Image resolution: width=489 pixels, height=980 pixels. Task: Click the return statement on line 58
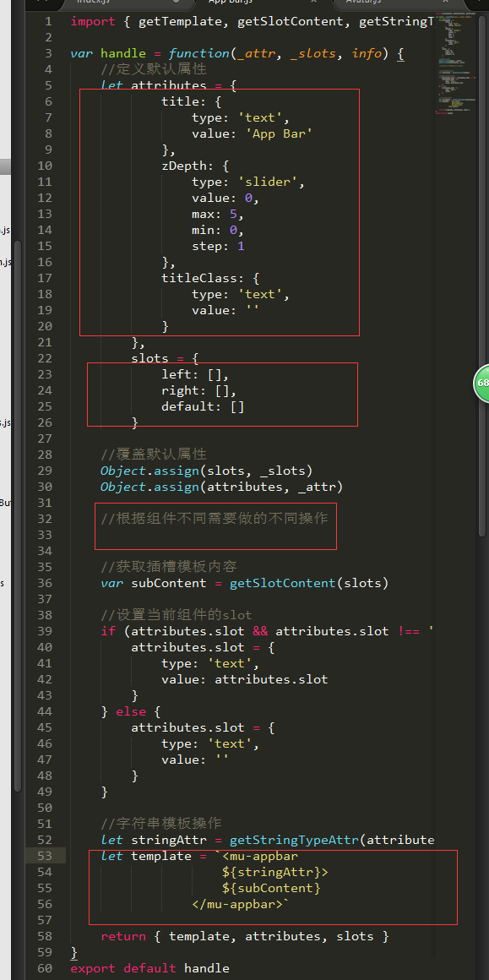245,936
